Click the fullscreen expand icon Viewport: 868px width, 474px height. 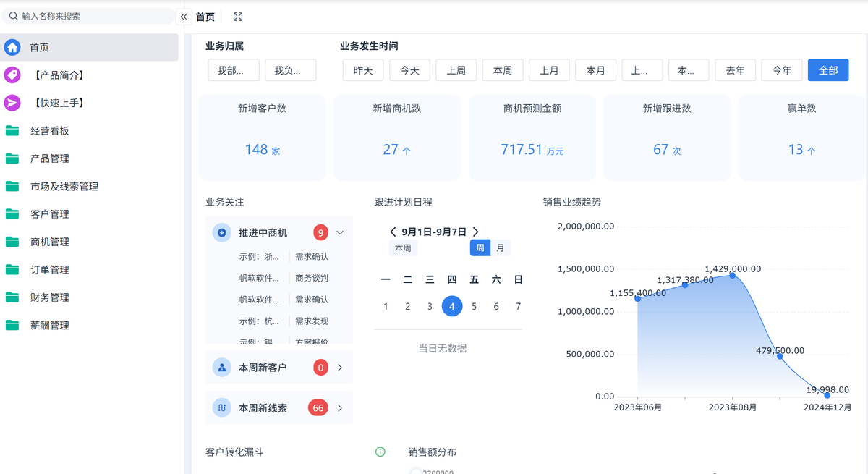[x=238, y=17]
